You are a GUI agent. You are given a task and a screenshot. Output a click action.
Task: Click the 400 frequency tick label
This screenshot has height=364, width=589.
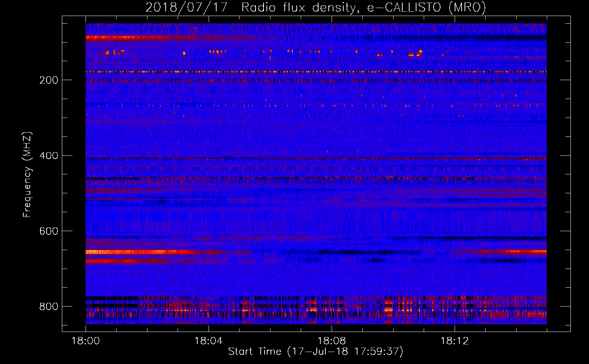click(x=49, y=156)
